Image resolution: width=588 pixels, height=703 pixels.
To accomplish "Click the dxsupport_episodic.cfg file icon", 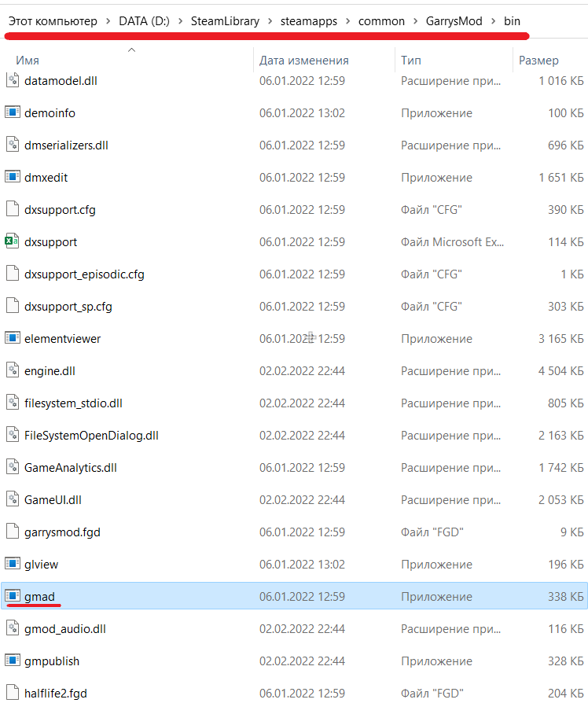I will tap(13, 274).
